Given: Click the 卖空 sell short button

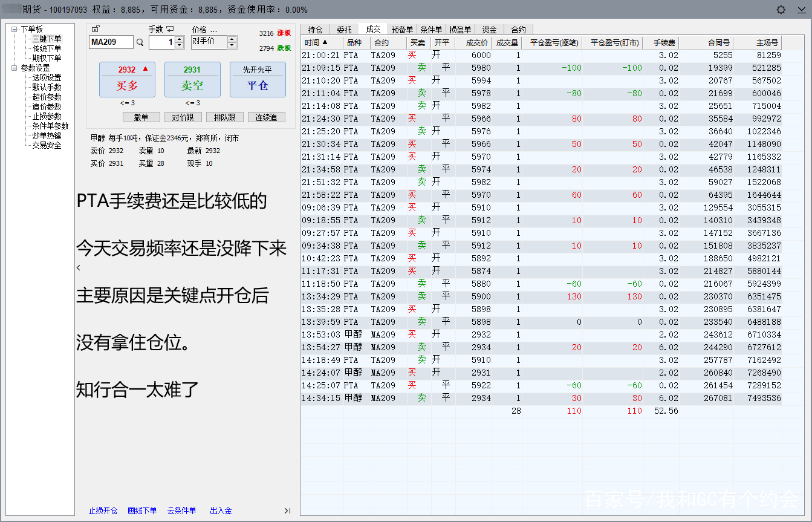Looking at the screenshot, I should coord(192,79).
